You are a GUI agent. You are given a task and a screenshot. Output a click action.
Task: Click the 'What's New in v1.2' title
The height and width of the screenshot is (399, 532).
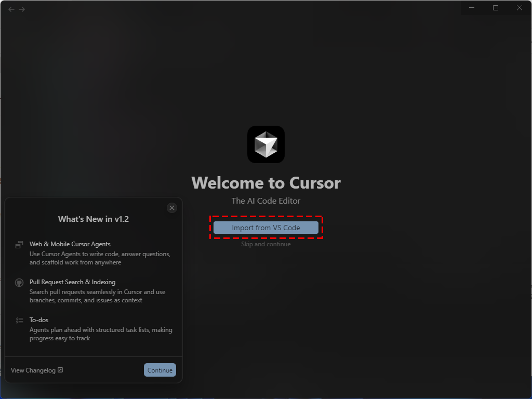coord(94,219)
